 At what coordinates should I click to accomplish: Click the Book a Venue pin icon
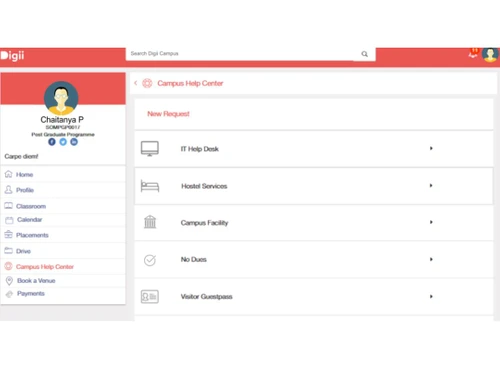[9, 281]
